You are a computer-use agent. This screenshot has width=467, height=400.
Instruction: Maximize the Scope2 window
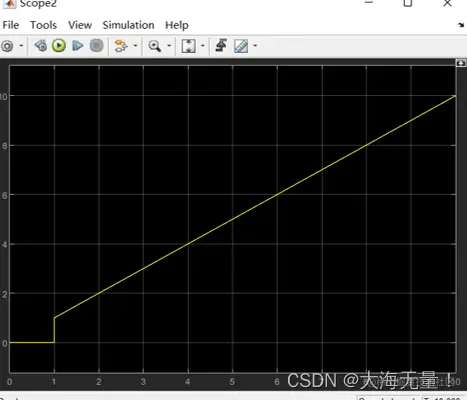click(408, 3)
